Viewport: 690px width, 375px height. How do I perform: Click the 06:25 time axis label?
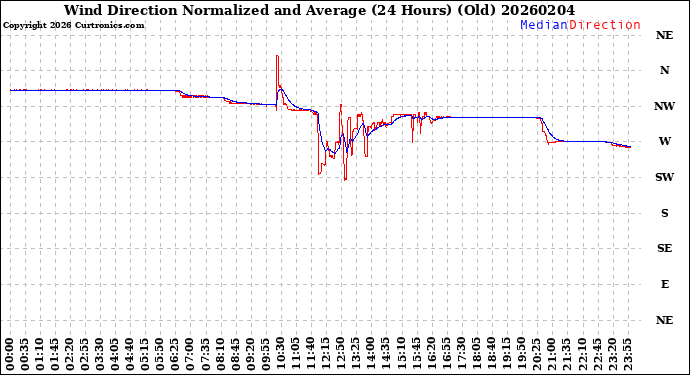click(x=176, y=354)
